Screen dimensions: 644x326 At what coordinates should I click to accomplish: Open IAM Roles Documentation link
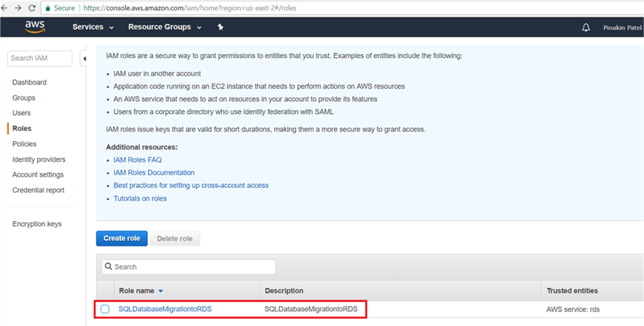pos(154,172)
